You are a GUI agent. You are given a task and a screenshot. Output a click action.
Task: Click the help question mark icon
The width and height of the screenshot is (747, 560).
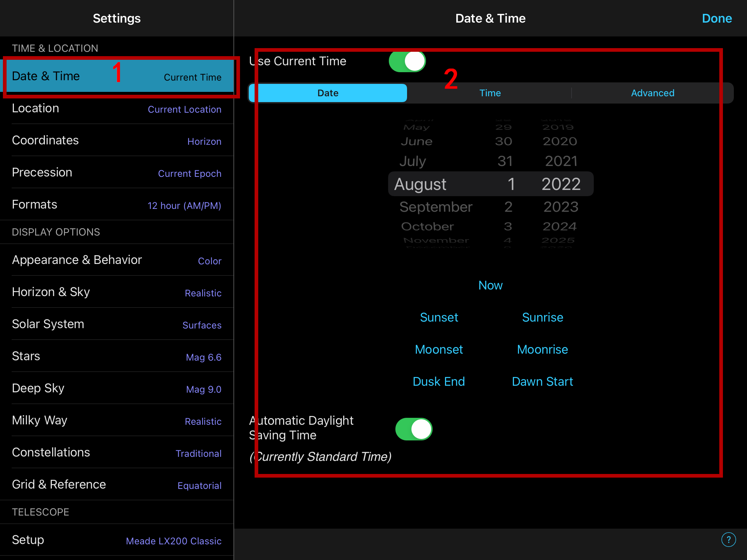pos(728,540)
